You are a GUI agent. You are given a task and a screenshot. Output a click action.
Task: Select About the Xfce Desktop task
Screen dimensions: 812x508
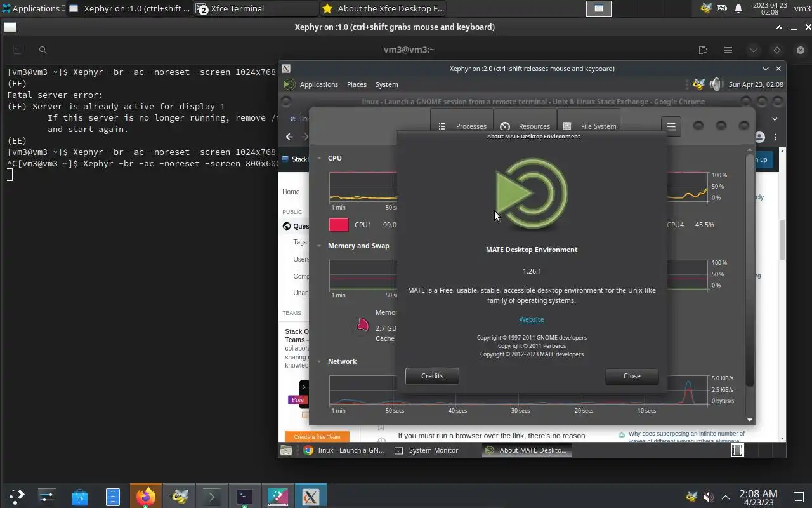click(383, 8)
